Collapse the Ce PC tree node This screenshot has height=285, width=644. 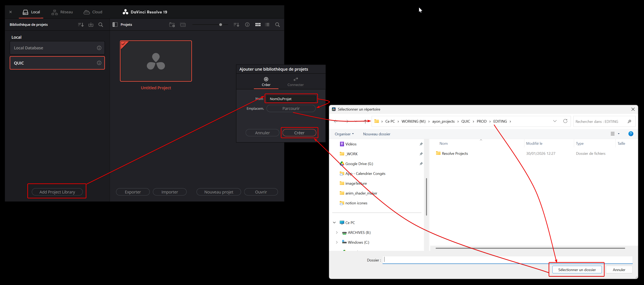334,223
